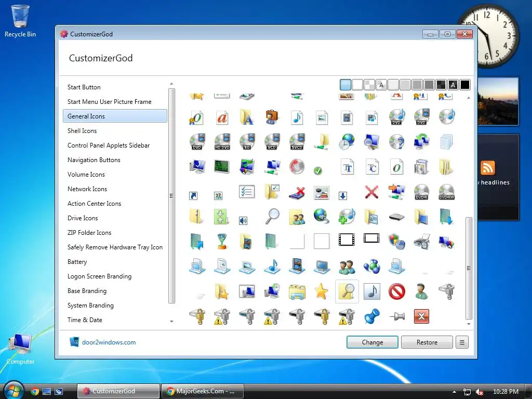Click the icon grid scroll down arrow
The width and height of the screenshot is (532, 399).
(x=469, y=324)
